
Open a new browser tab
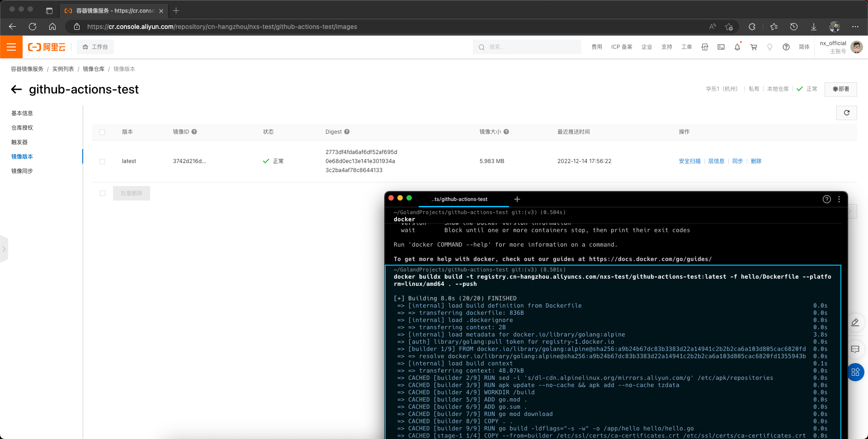tap(176, 10)
